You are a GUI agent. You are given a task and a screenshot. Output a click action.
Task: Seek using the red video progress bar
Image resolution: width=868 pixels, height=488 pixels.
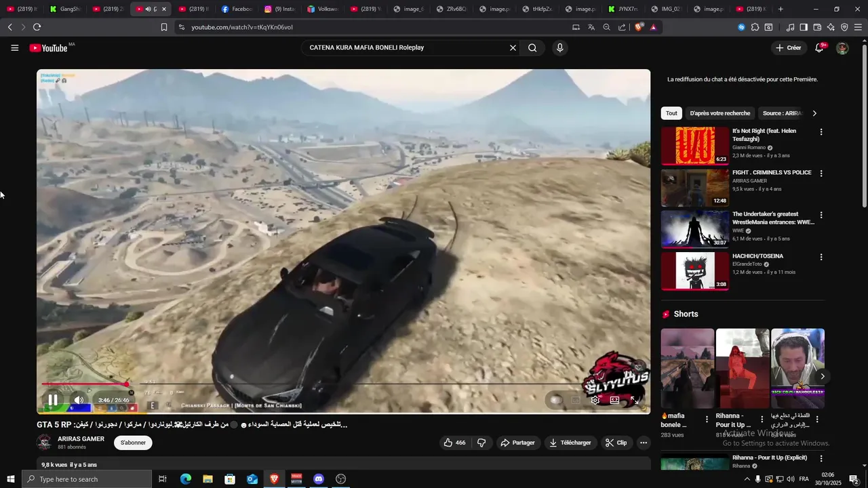click(x=84, y=384)
